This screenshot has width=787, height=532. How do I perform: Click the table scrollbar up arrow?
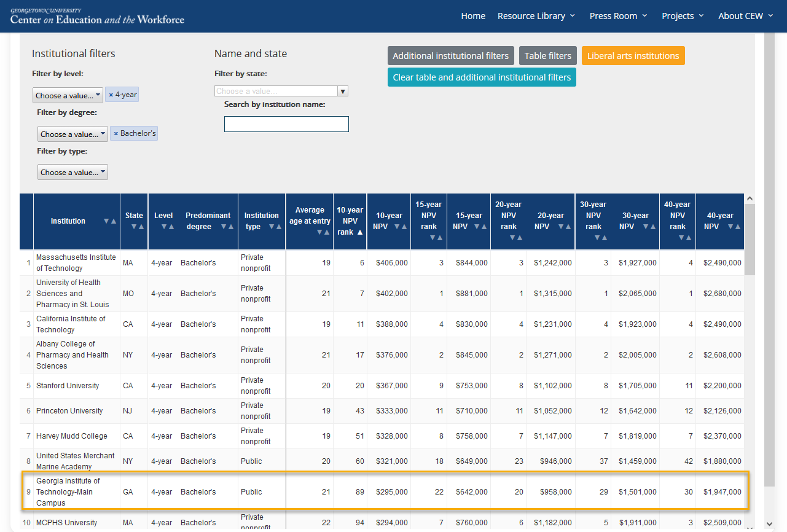click(x=749, y=199)
